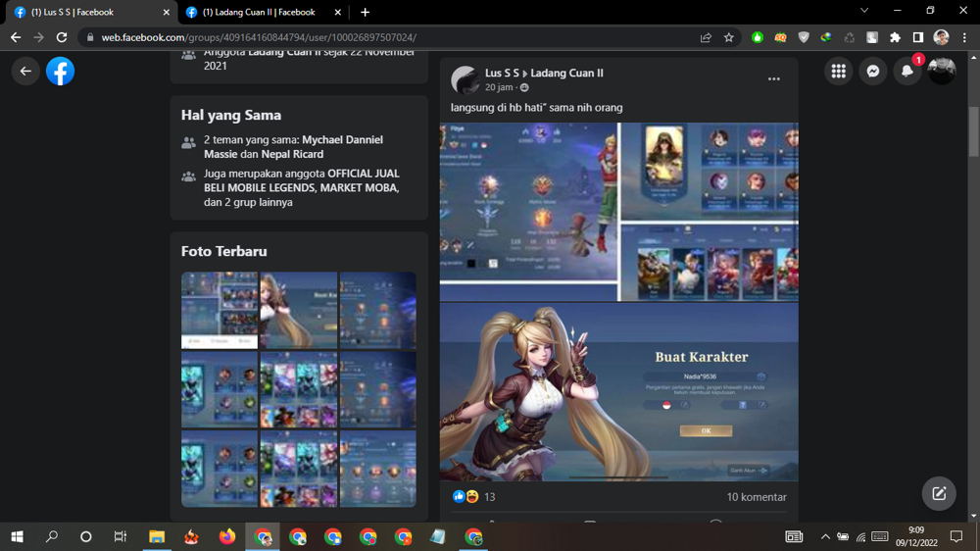Open a new browser tab
The height and width of the screenshot is (551, 980).
(365, 12)
